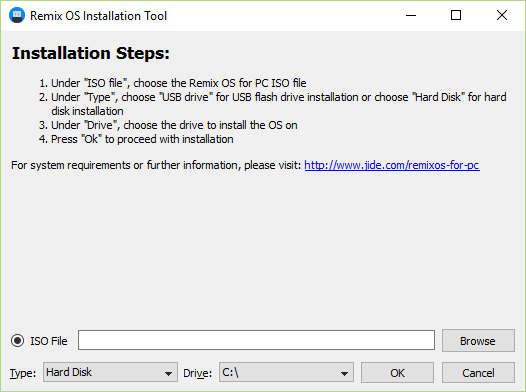Cancel the installation dialog
The width and height of the screenshot is (526, 392).
click(x=478, y=373)
